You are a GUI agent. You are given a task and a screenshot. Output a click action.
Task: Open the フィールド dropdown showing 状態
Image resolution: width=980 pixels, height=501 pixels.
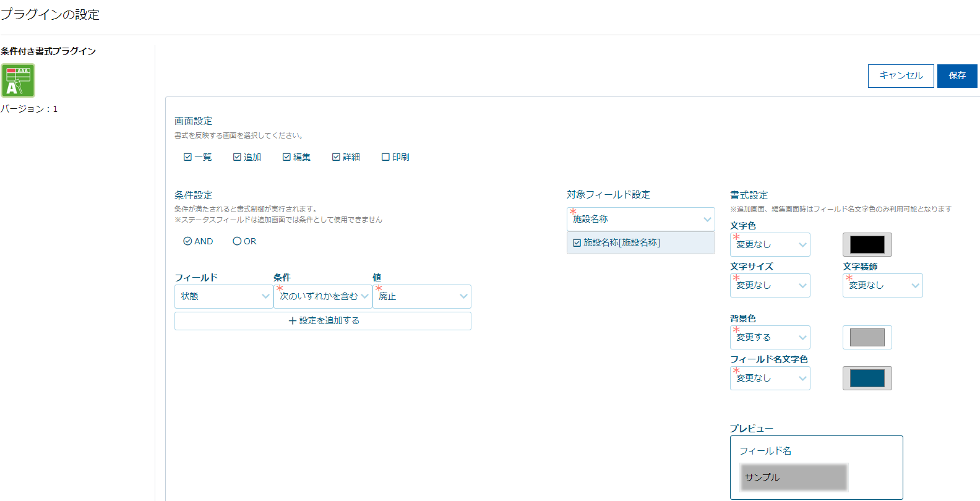tap(223, 296)
